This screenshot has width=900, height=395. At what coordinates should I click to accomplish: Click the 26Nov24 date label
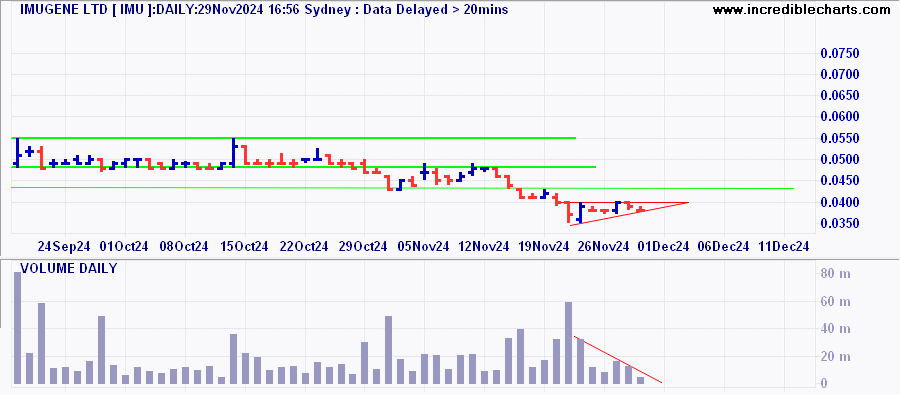[604, 247]
